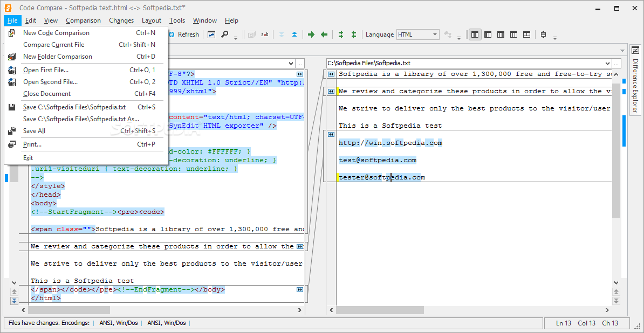644x333 pixels.
Task: Click the browse (...) button for the left file
Action: (x=300, y=63)
